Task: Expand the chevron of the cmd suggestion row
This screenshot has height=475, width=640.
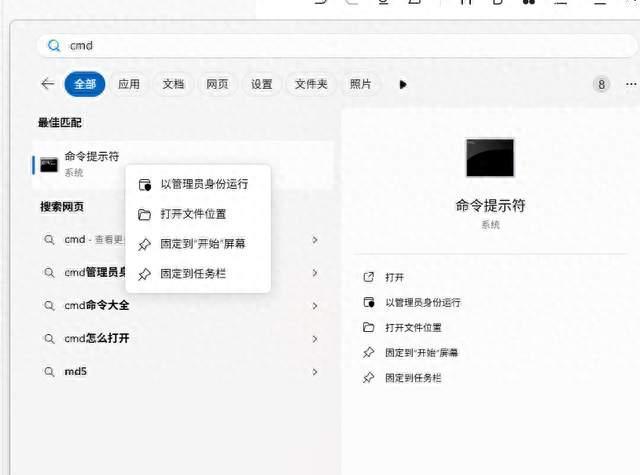Action: (315, 240)
